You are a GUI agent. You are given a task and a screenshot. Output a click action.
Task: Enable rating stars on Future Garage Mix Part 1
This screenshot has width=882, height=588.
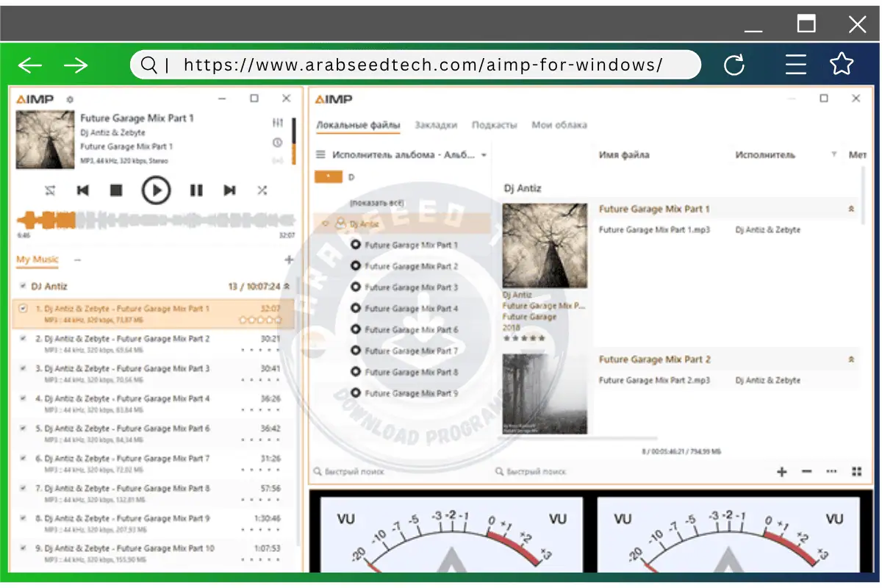click(261, 319)
